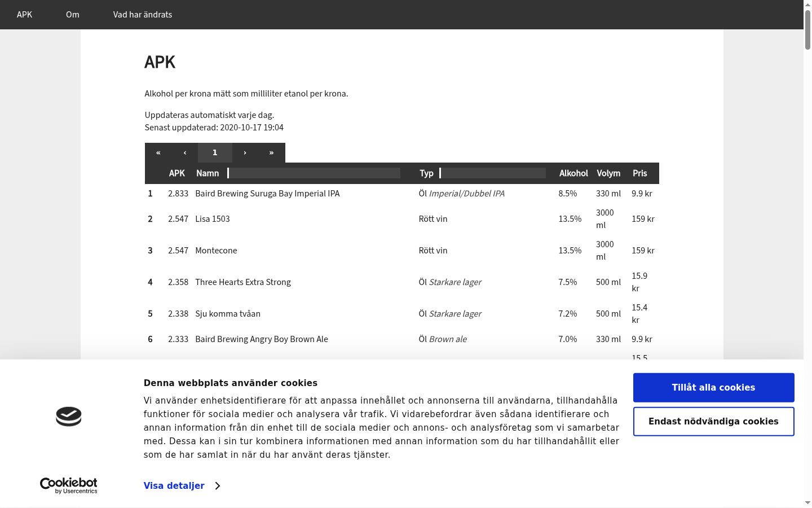
Task: Click the Senast uppdaterad timestamp text
Action: click(x=214, y=128)
